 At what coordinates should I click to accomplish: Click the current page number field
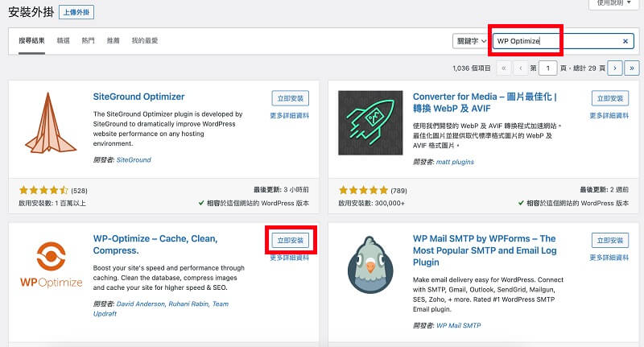(547, 68)
